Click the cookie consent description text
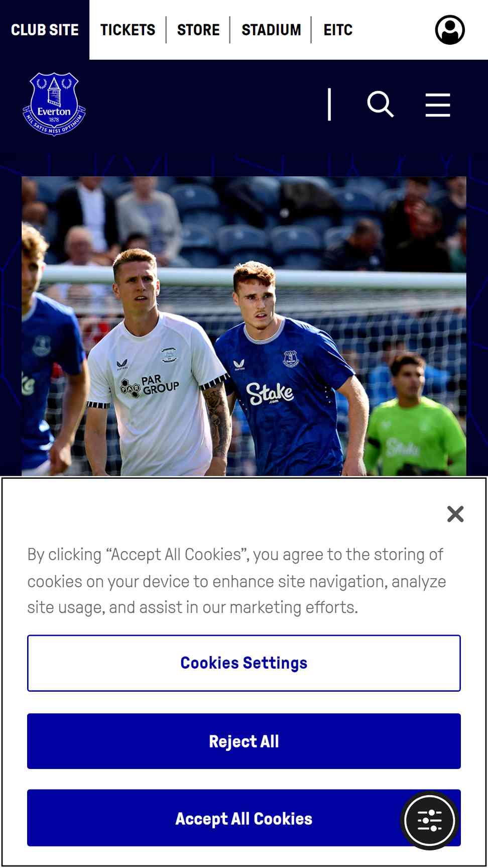This screenshot has width=488, height=868. tap(236, 581)
